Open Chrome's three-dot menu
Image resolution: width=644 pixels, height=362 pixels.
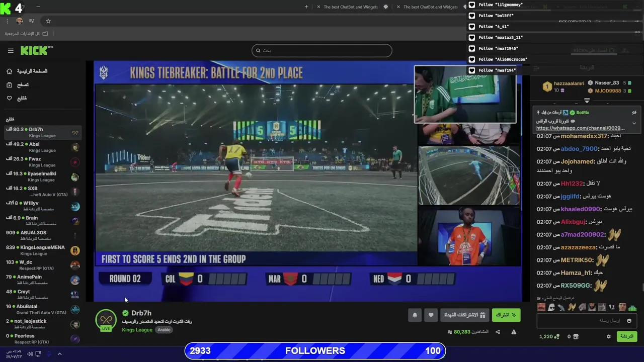[8, 21]
